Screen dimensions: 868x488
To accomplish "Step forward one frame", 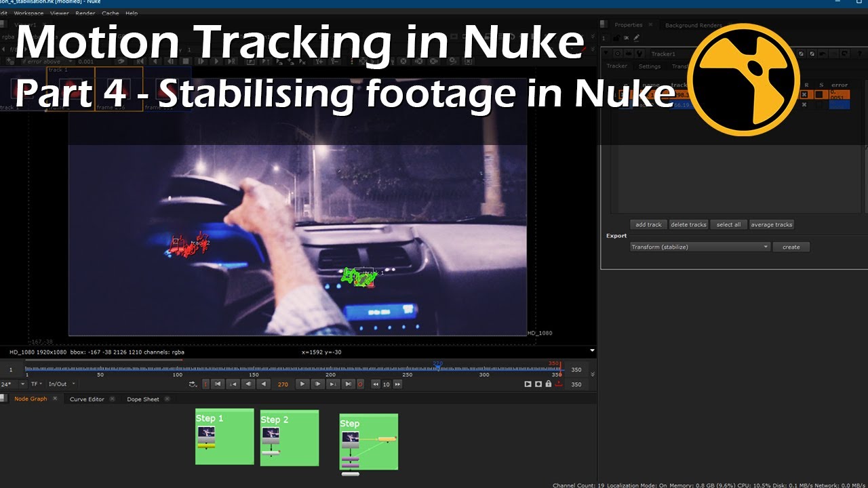I will point(317,384).
